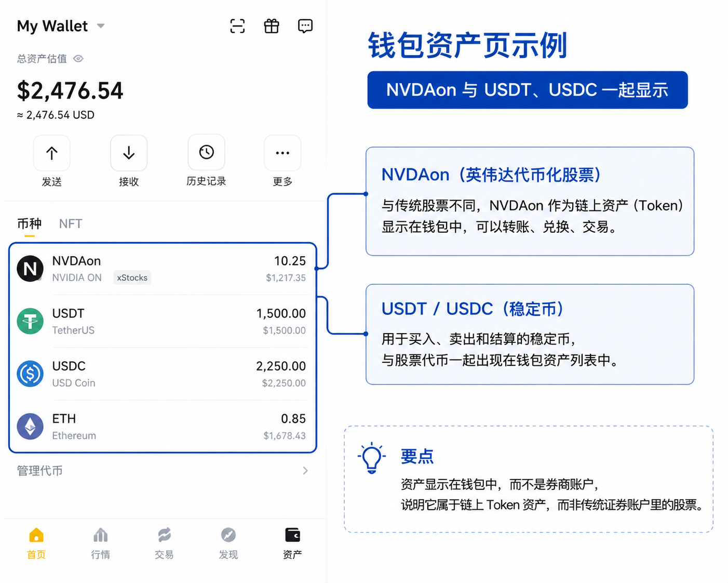
Task: Select the 币种 tab
Action: click(x=29, y=224)
